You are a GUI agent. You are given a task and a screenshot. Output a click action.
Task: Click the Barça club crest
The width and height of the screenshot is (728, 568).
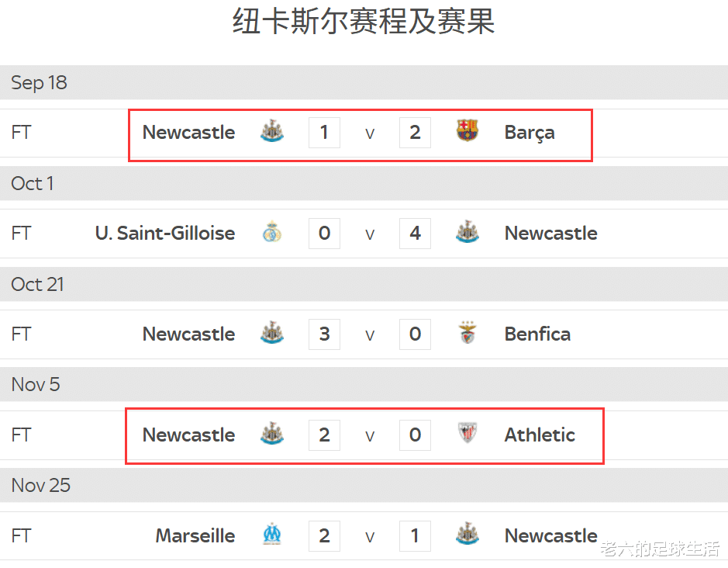pyautogui.click(x=468, y=132)
